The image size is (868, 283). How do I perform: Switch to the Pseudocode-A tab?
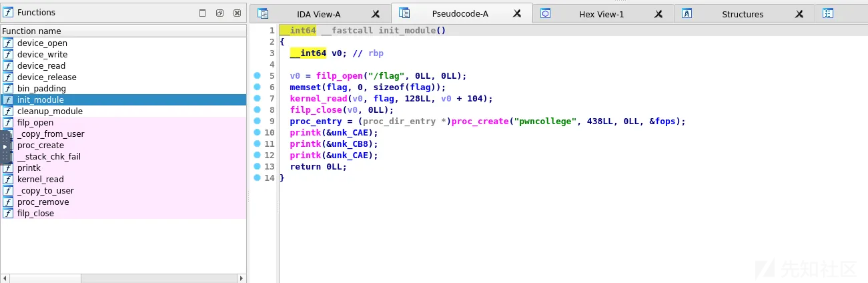coord(460,13)
